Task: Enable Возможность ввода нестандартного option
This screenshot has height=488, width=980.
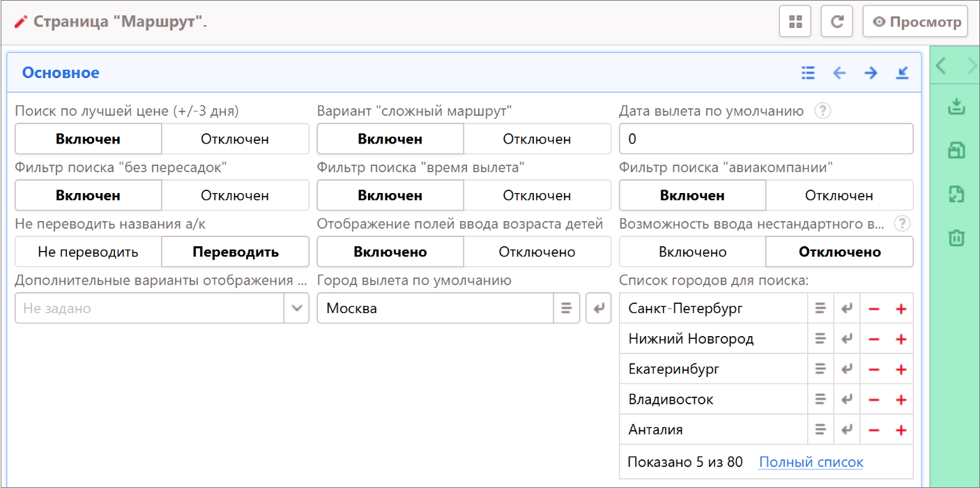Action: pos(692,252)
